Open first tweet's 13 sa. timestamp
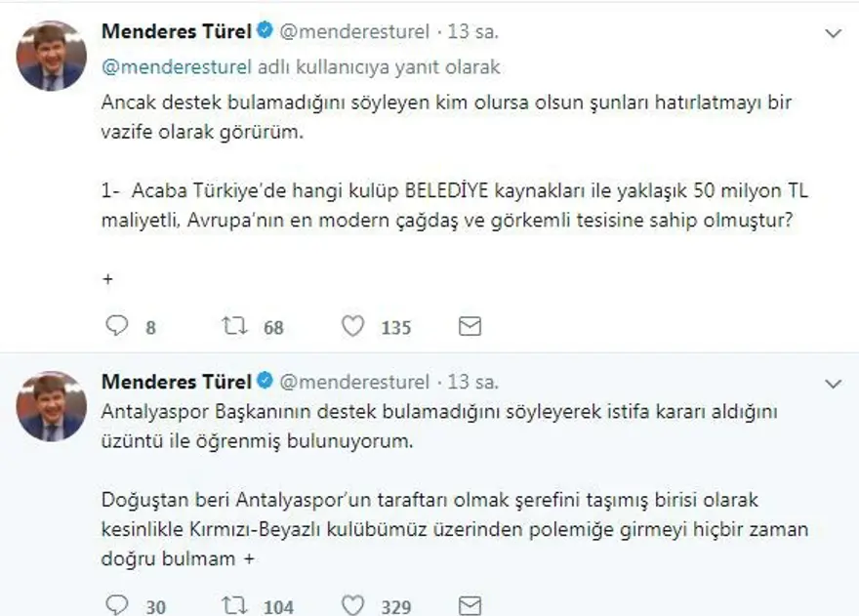Screen dimensions: 859x616 [473, 32]
